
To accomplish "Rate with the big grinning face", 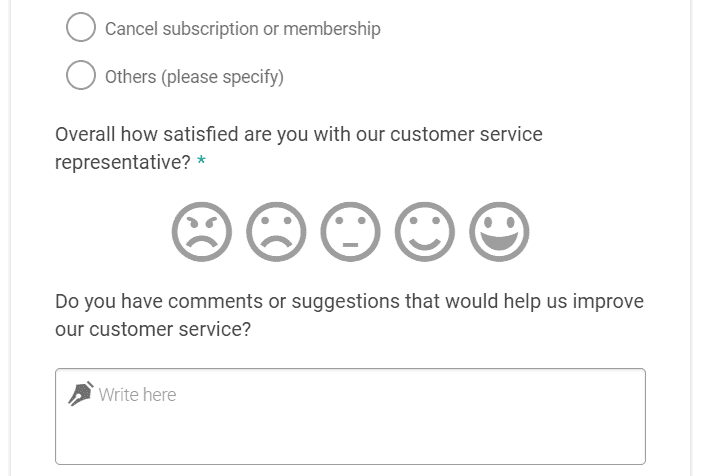I will 499,232.
